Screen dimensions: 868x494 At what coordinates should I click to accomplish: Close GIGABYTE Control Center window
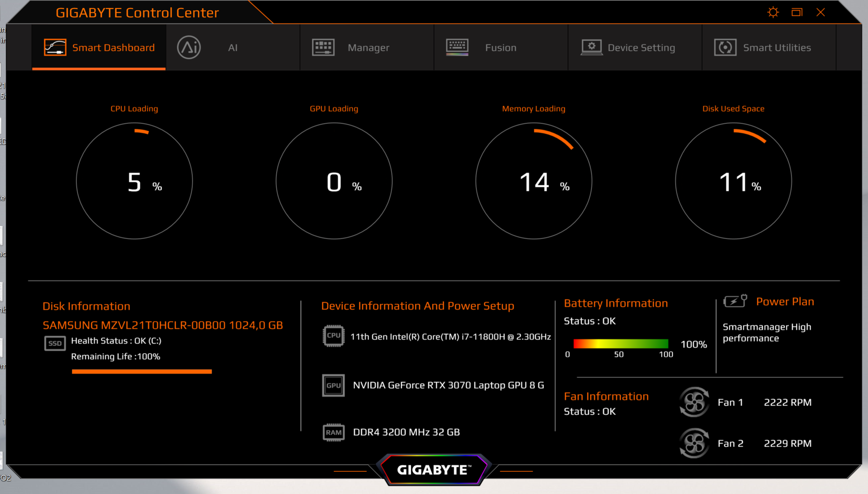[x=821, y=12]
